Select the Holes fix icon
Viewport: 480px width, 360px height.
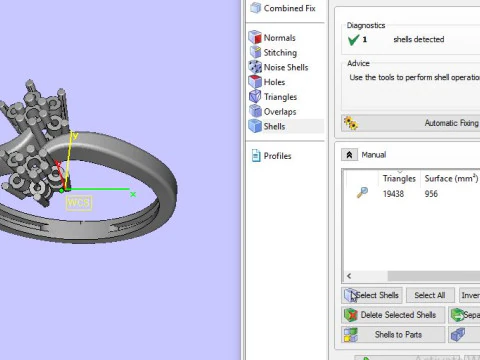pos(255,82)
